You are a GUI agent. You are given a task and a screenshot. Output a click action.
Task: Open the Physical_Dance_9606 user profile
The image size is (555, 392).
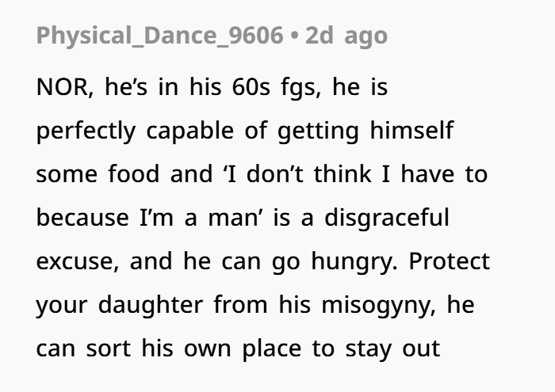tap(161, 36)
